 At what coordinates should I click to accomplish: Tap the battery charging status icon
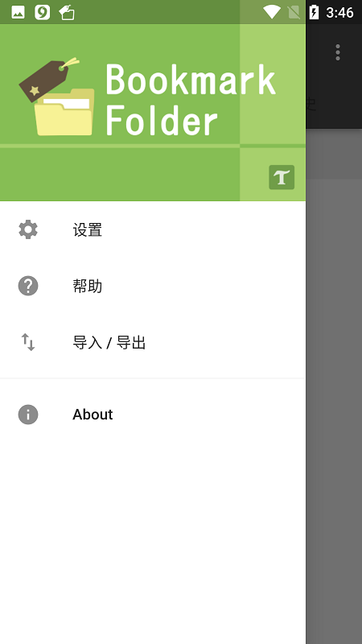(314, 12)
